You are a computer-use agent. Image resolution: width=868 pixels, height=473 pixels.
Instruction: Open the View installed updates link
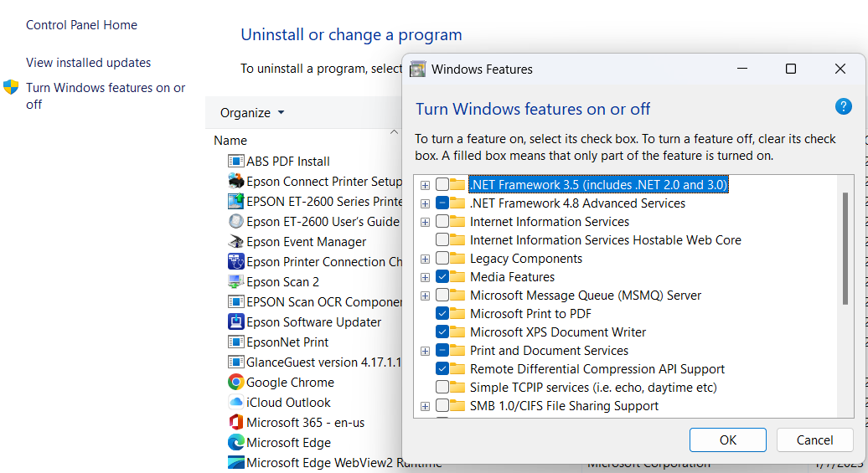point(88,63)
